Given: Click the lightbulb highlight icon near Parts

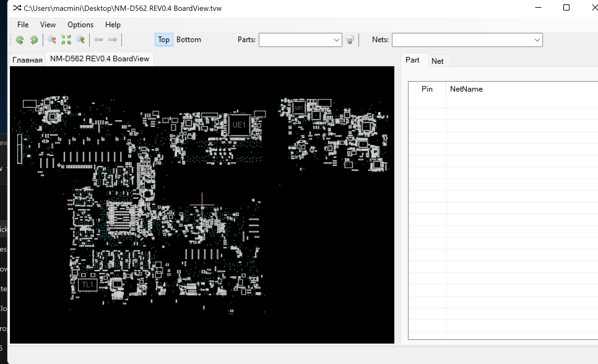Looking at the screenshot, I should click(350, 40).
